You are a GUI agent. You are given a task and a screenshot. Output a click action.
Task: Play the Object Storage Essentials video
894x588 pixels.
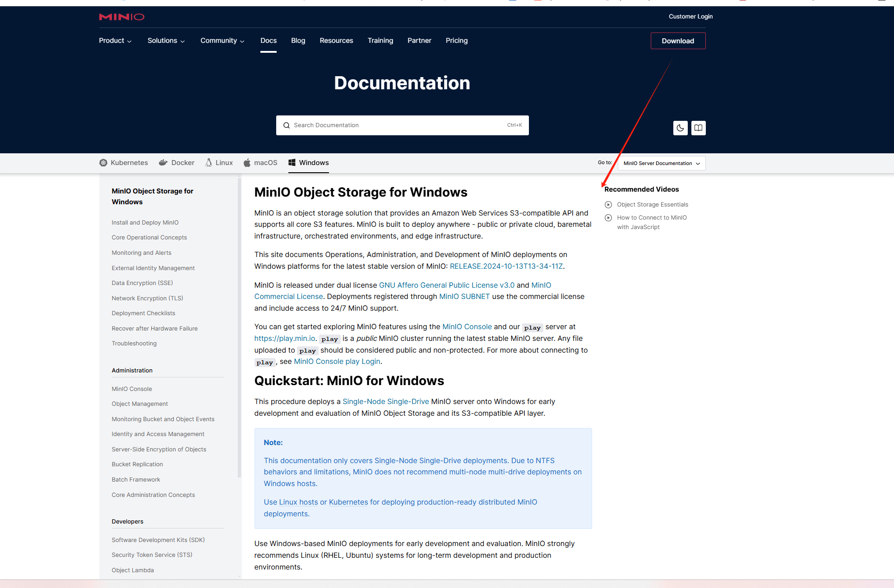point(653,205)
